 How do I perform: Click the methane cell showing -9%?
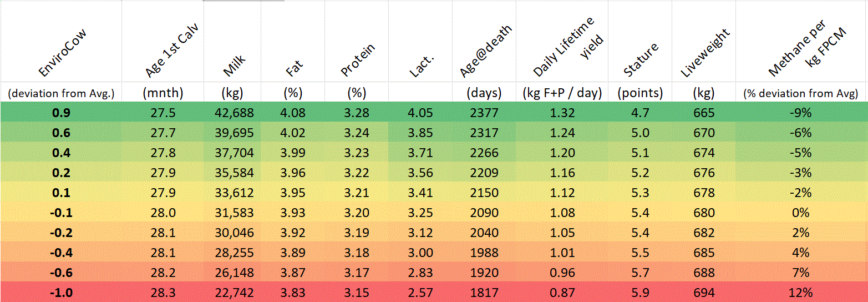point(801,113)
